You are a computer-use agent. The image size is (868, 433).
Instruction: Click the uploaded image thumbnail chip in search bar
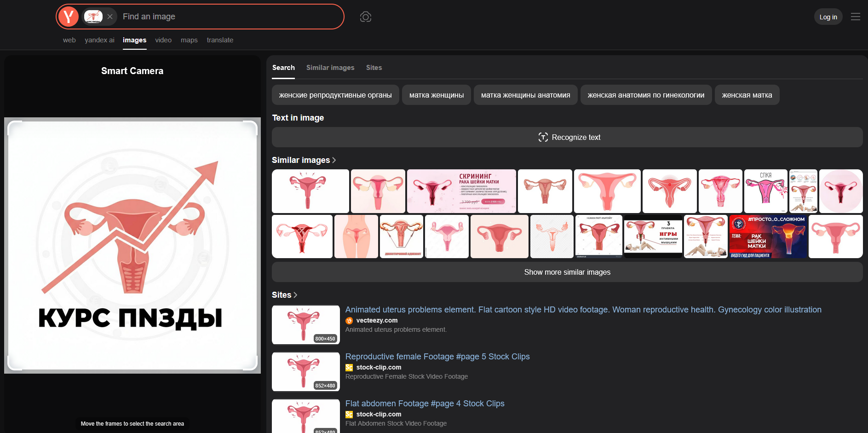(x=93, y=17)
